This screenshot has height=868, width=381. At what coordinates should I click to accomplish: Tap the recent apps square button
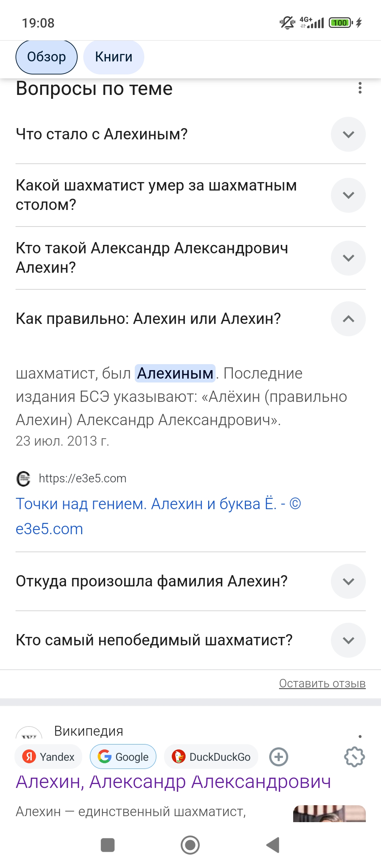pyautogui.click(x=108, y=845)
